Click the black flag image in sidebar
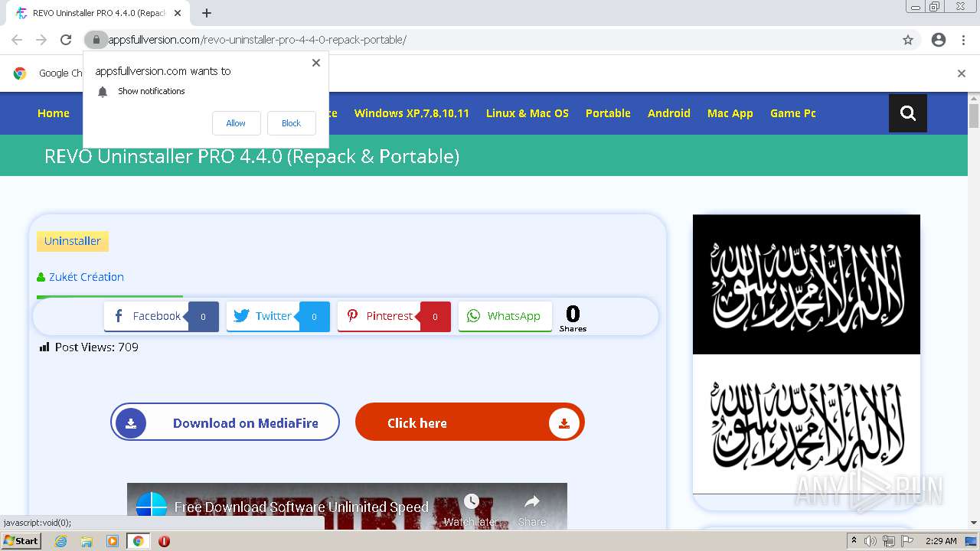 (806, 284)
